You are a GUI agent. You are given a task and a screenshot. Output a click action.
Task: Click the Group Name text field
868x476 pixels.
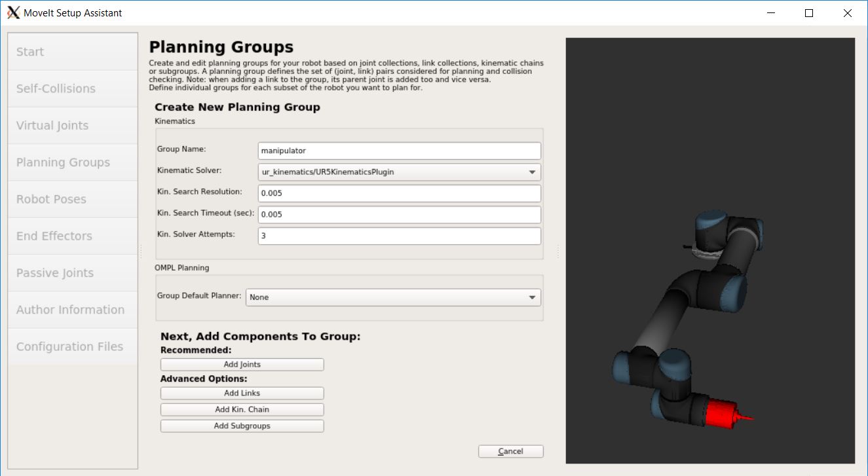399,150
